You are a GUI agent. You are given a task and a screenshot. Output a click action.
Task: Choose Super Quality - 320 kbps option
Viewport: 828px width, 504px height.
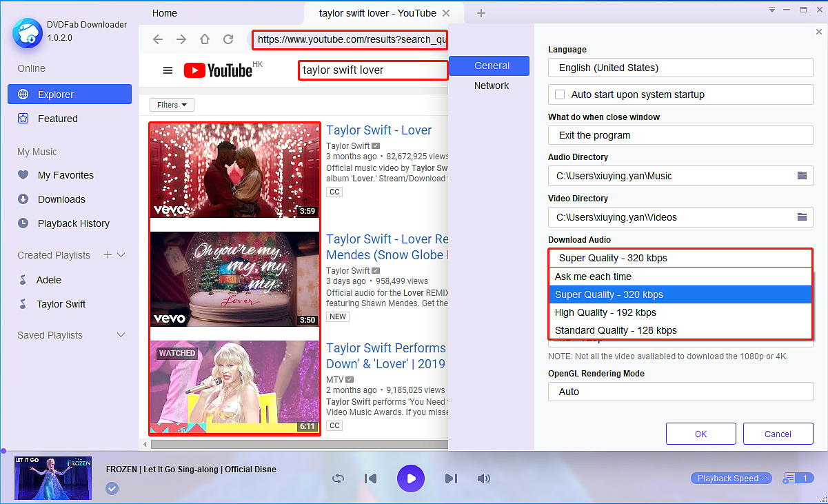(x=680, y=294)
